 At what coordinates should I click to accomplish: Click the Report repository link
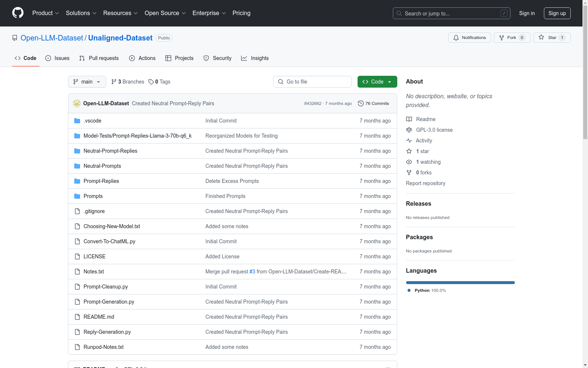(426, 183)
